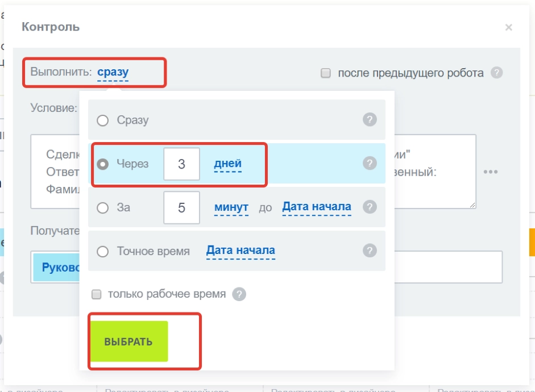Open help for the "Через" delay option
The width and height of the screenshot is (535, 392).
pos(370,165)
